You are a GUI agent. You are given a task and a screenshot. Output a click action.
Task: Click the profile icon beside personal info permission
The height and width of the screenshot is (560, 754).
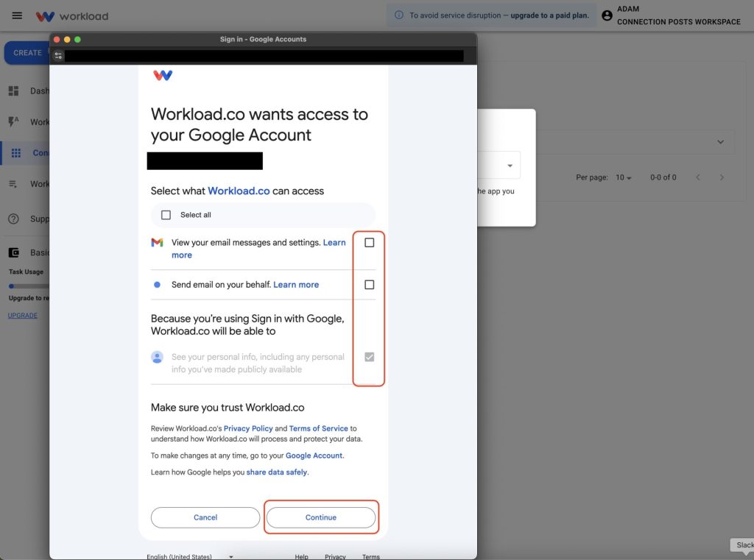[x=158, y=357]
